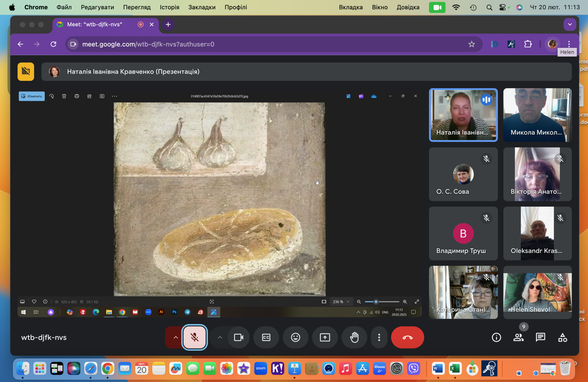Viewport: 588px width, 382px height.
Task: Raise hand in the meeting
Action: pos(354,337)
